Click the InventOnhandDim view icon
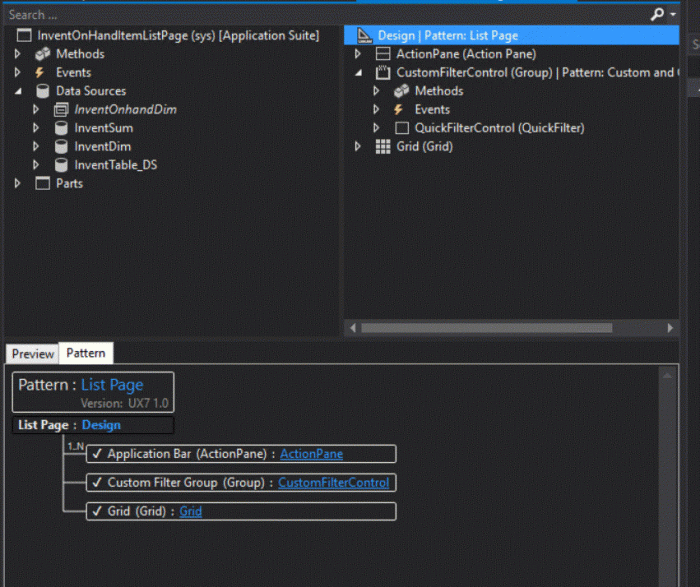 61,109
